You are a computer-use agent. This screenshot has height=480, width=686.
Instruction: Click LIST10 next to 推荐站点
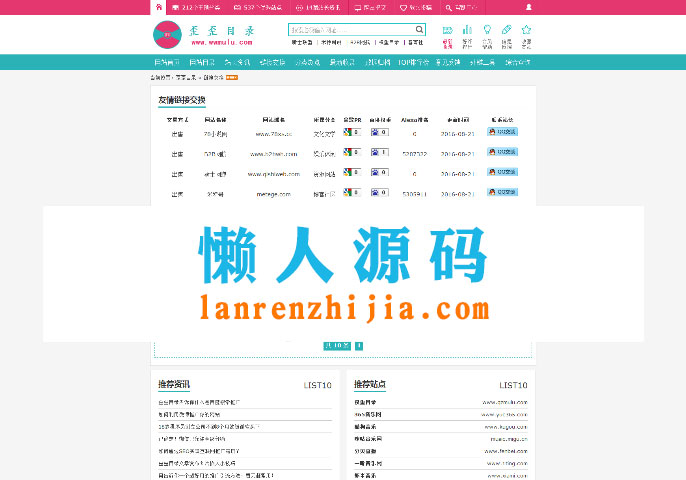tap(513, 385)
